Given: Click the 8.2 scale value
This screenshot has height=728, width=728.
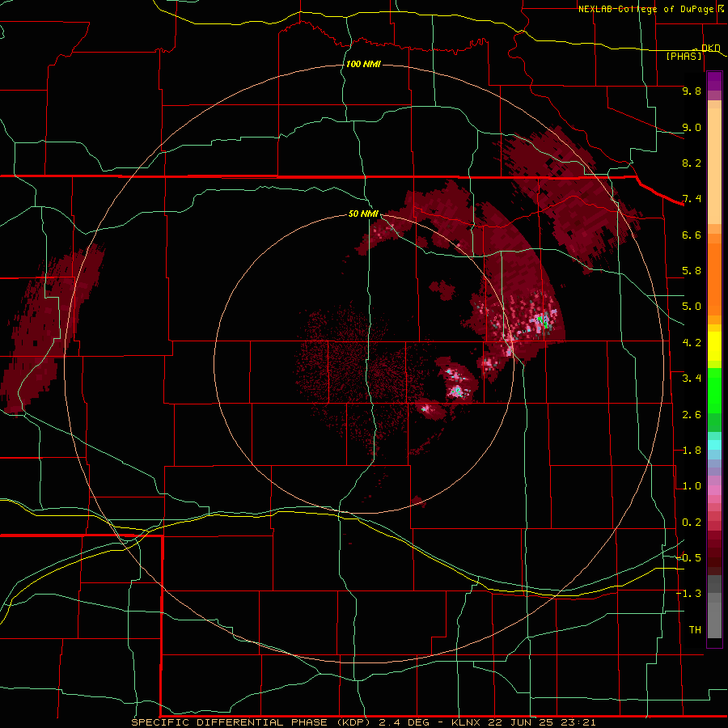Looking at the screenshot, I should pyautogui.click(x=692, y=163).
